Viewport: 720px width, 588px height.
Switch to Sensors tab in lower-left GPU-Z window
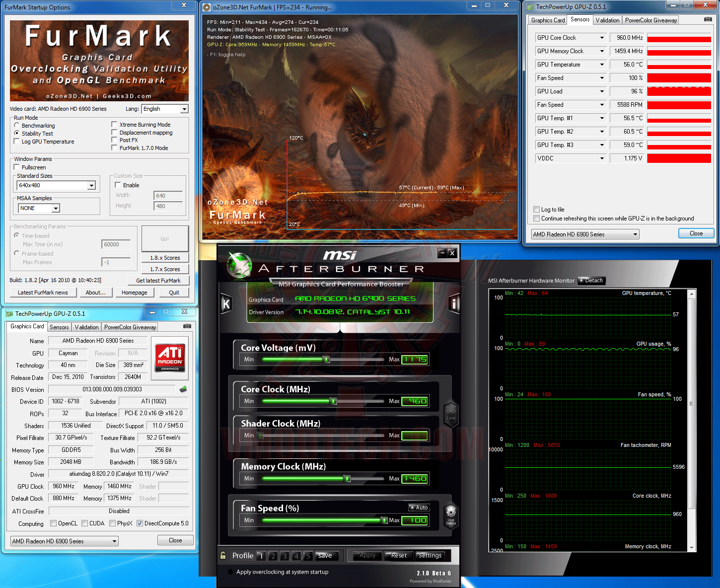coord(59,327)
